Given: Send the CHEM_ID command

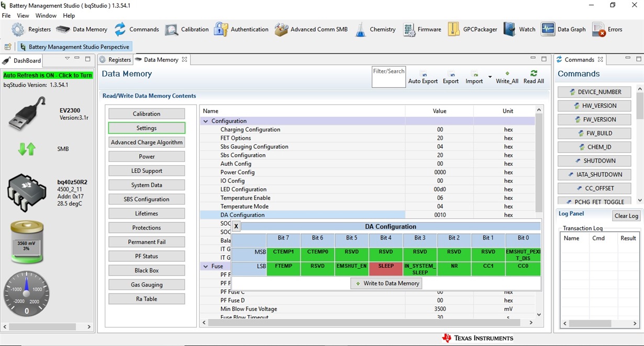Looking at the screenshot, I should click(x=594, y=147).
